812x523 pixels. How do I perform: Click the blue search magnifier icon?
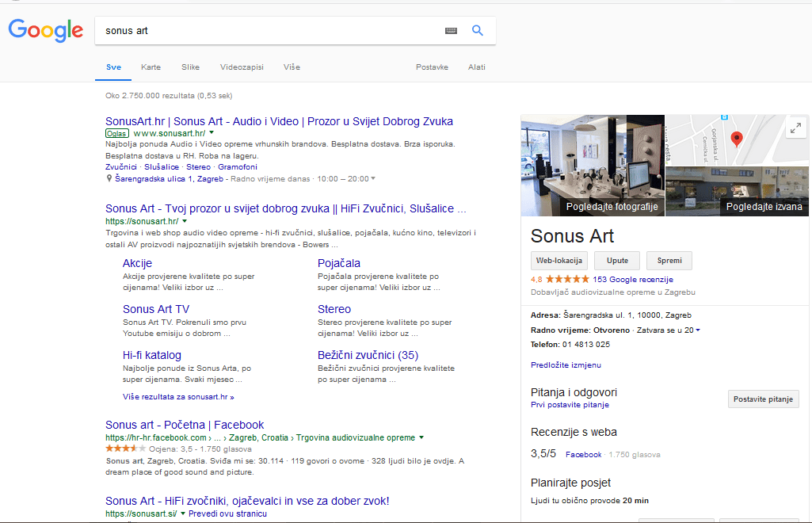tap(478, 31)
